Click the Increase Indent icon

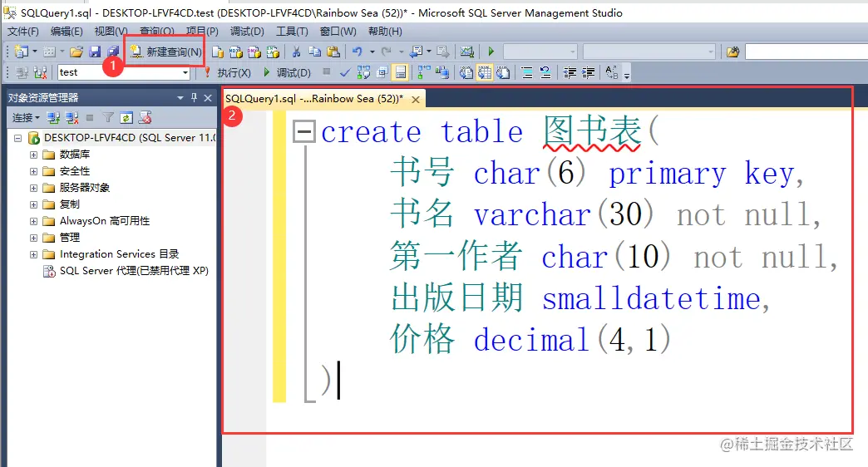tap(588, 72)
